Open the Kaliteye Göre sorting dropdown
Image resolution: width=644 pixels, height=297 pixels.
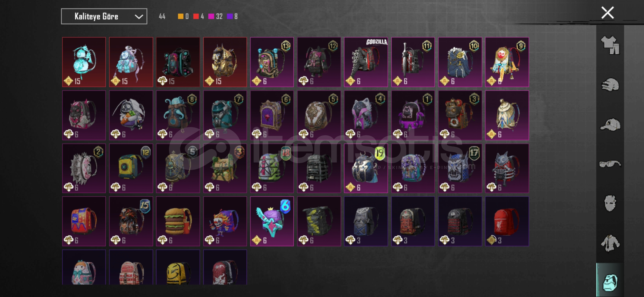(x=104, y=16)
